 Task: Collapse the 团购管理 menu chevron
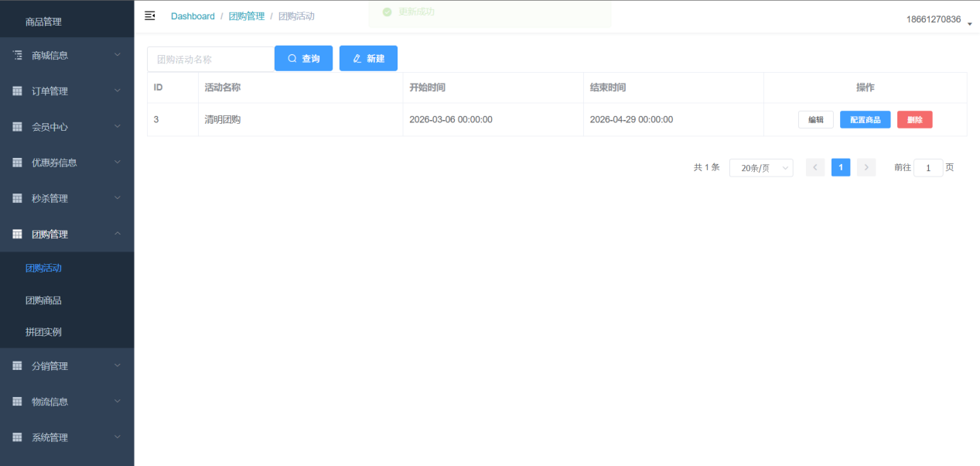(x=118, y=234)
